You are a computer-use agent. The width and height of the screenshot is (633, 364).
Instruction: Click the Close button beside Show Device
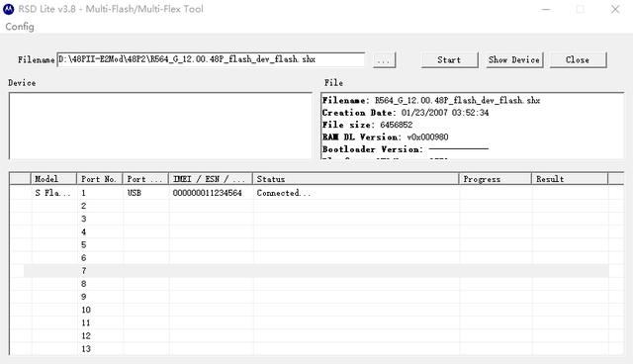coord(578,59)
